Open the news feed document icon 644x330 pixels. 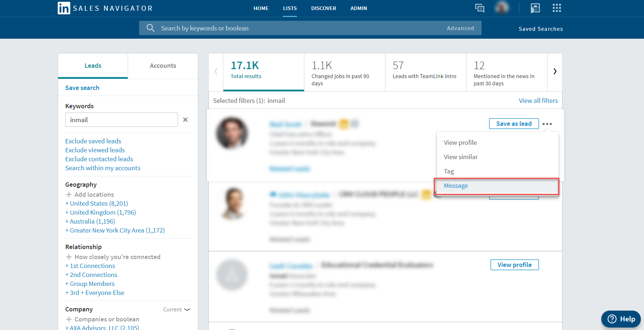tap(535, 8)
